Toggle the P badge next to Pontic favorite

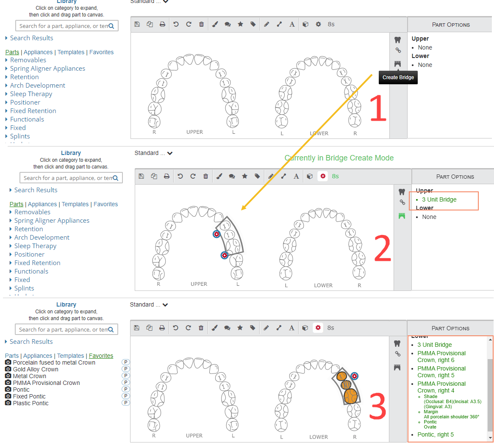pos(125,389)
